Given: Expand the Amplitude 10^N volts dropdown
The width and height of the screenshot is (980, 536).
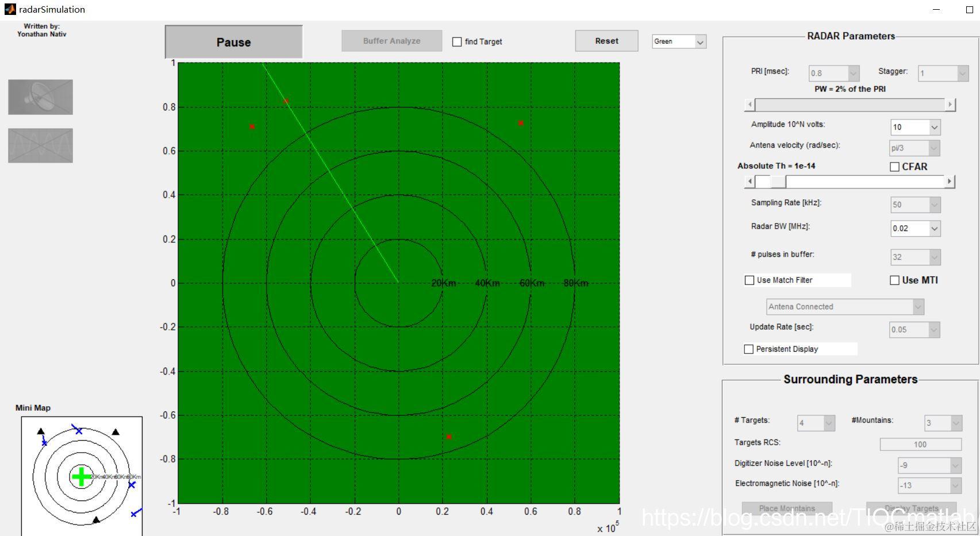Looking at the screenshot, I should 915,127.
